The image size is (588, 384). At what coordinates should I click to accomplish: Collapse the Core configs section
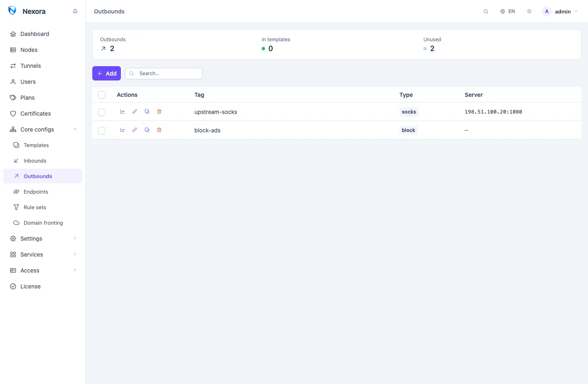43,129
